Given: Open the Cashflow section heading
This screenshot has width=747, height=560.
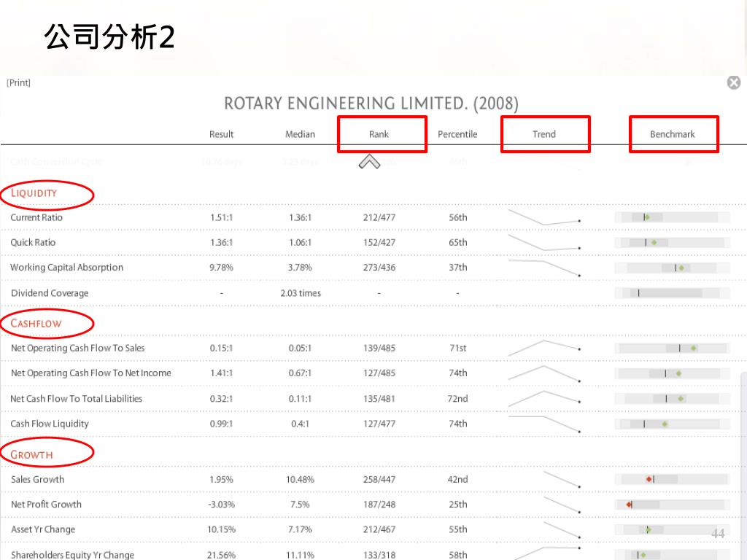Looking at the screenshot, I should (x=36, y=323).
